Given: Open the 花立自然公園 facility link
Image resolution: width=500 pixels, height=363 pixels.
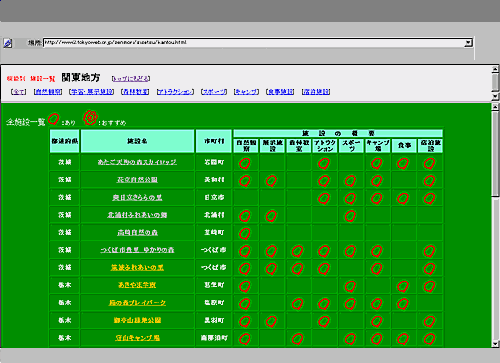Looking at the screenshot, I should (137, 180).
